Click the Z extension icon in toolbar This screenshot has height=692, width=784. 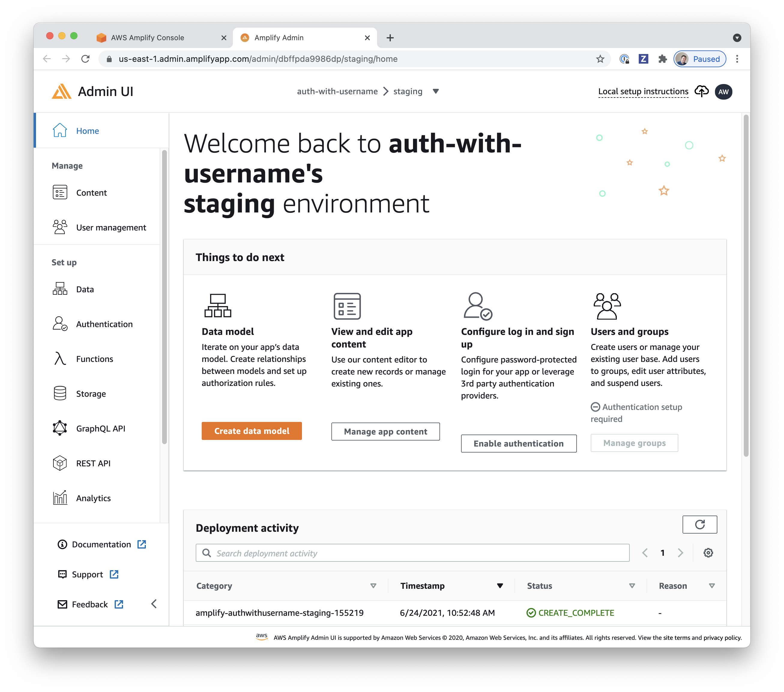click(643, 59)
